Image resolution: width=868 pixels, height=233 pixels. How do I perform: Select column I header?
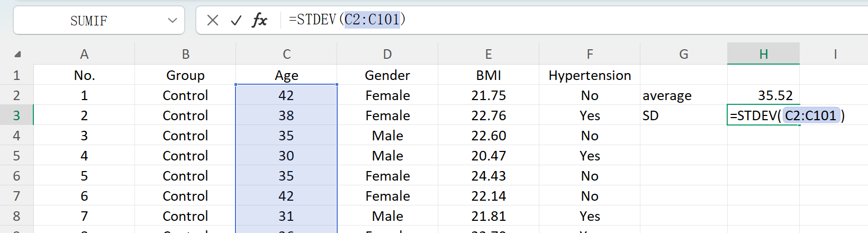point(835,54)
